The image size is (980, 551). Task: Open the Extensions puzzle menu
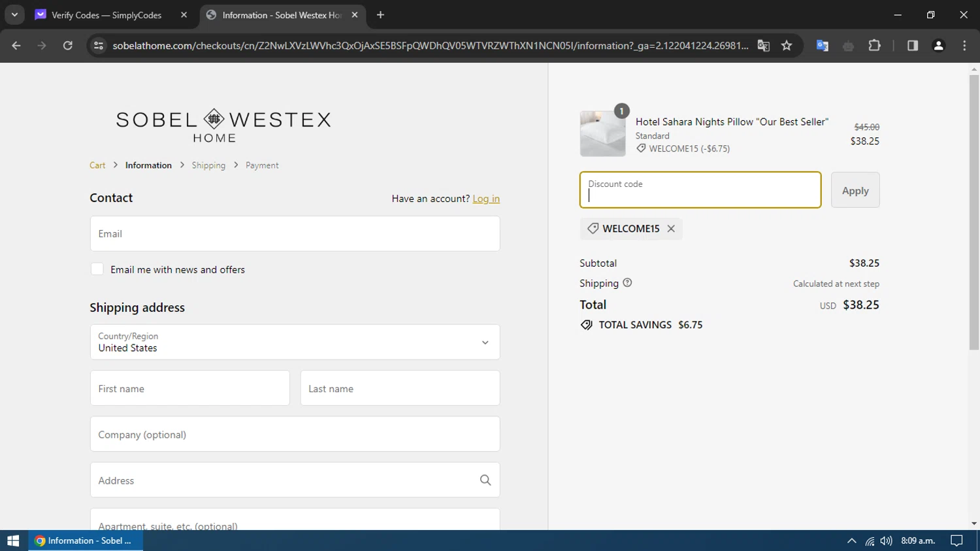coord(874,46)
